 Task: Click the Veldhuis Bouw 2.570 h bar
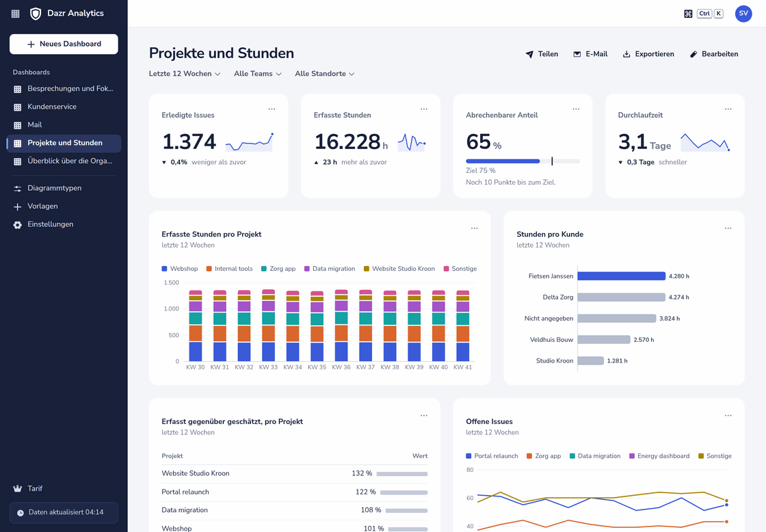(604, 340)
